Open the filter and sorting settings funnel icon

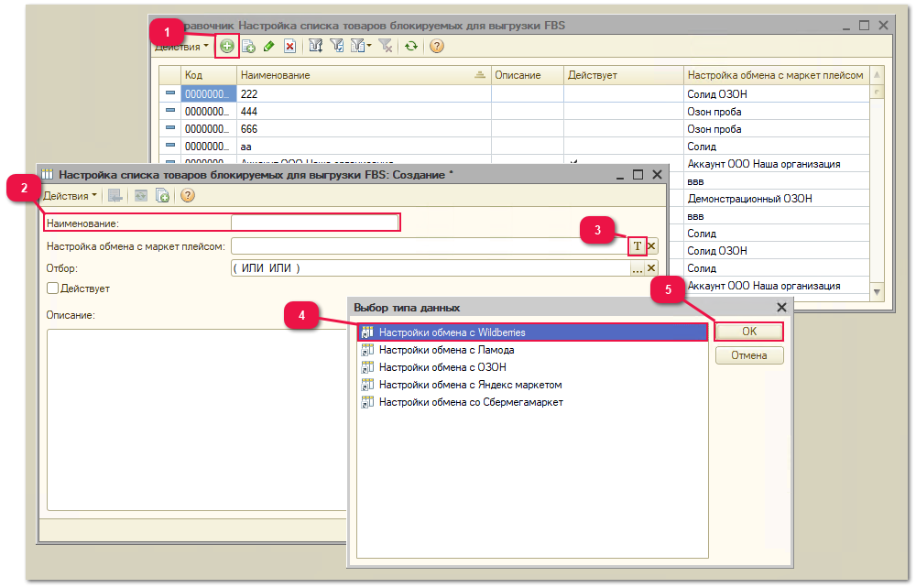point(315,46)
